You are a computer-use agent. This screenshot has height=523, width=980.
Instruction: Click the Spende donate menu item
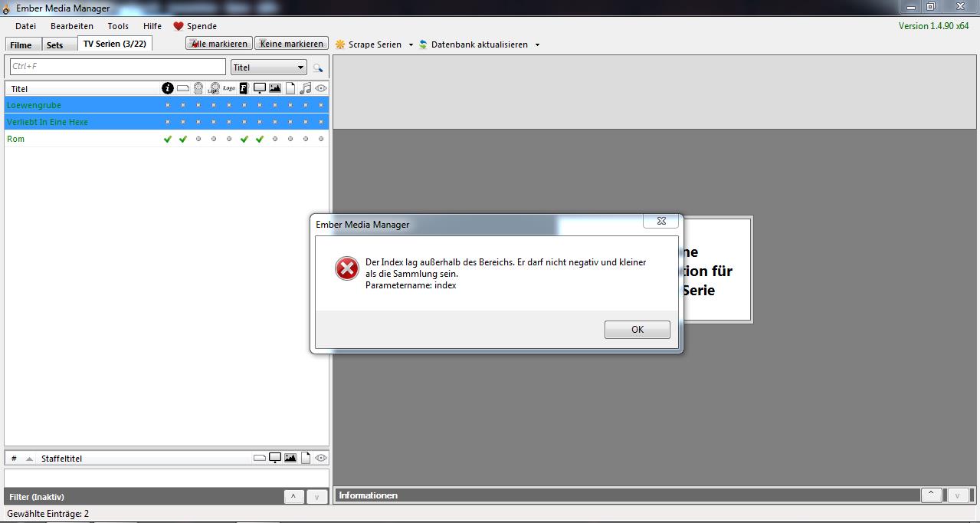[x=195, y=26]
